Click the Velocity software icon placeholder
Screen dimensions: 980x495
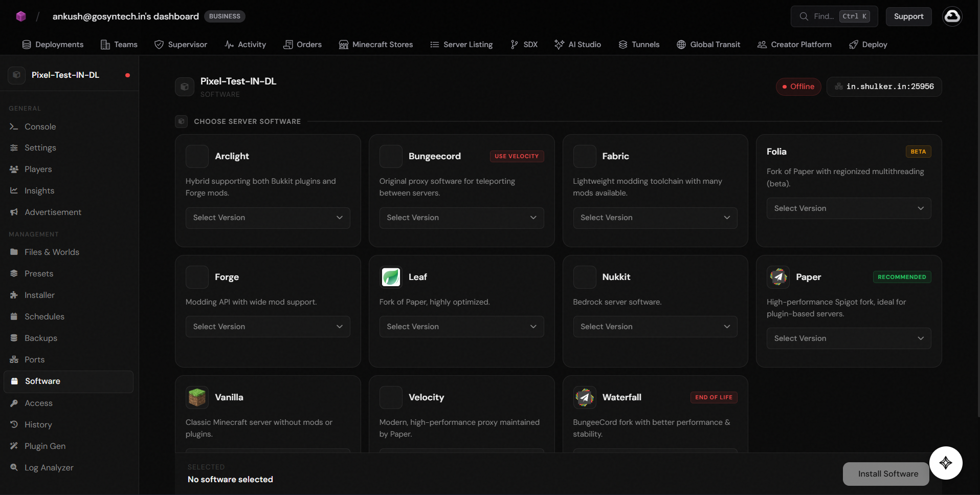391,397
